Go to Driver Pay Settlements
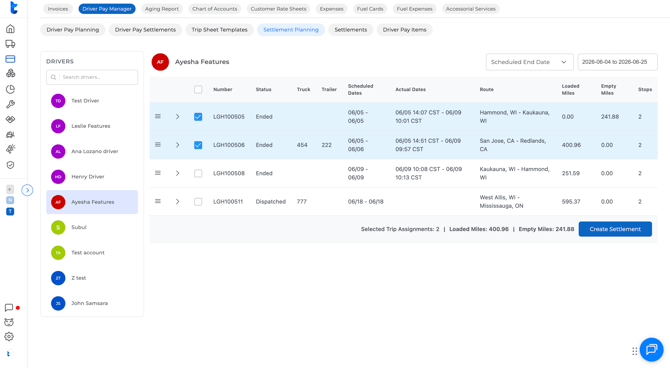The width and height of the screenshot is (670, 368). click(145, 29)
